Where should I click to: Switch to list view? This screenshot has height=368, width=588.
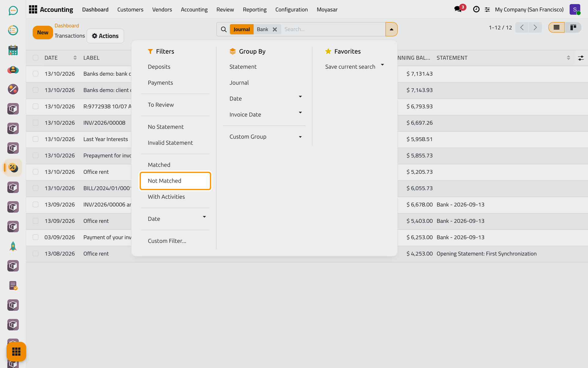pos(556,28)
